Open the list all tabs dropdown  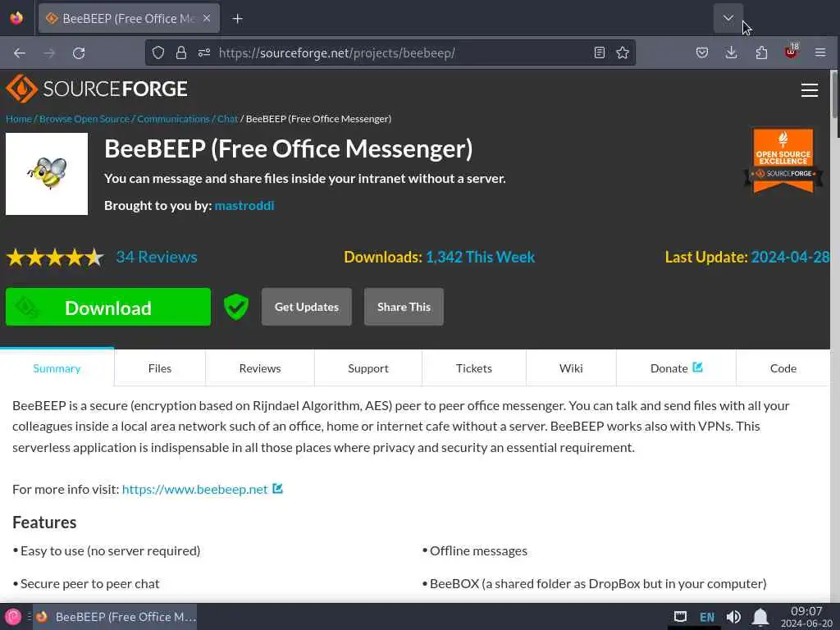point(728,18)
